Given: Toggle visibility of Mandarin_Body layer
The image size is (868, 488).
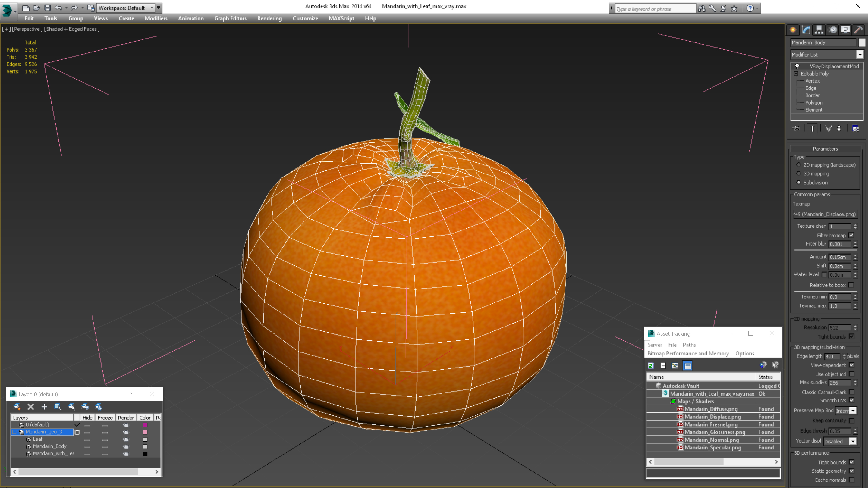Looking at the screenshot, I should point(87,446).
